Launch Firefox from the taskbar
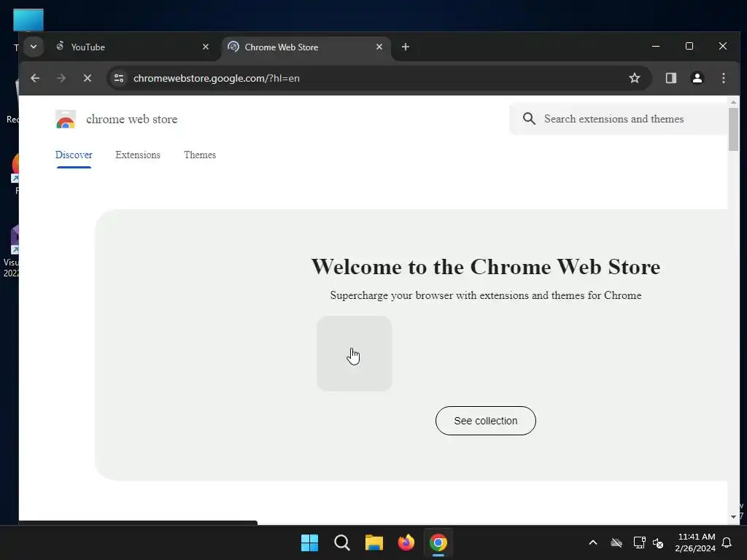The height and width of the screenshot is (560, 747). tap(406, 542)
